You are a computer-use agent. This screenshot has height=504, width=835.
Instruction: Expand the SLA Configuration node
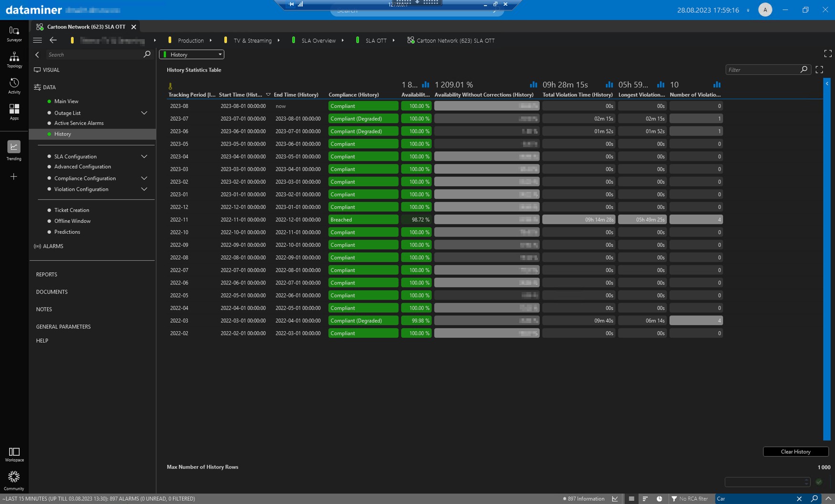coord(144,157)
